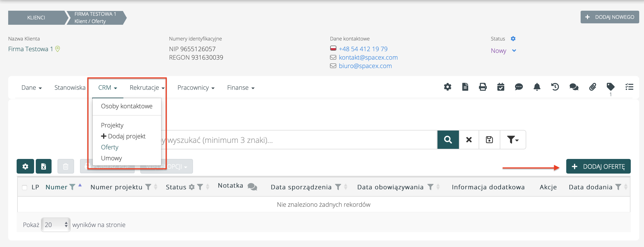Open results per page selector
The image size is (644, 247).
(56, 225)
